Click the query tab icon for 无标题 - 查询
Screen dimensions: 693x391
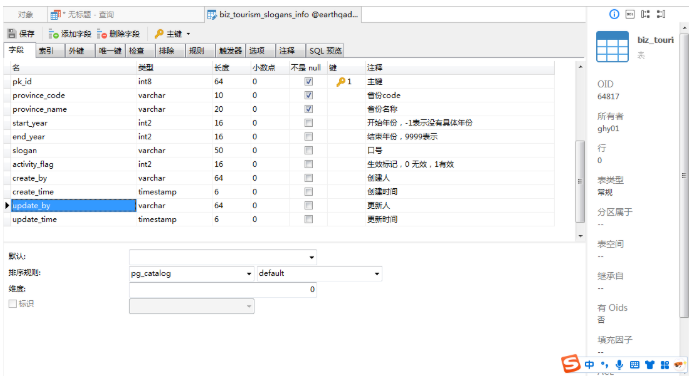(55, 15)
